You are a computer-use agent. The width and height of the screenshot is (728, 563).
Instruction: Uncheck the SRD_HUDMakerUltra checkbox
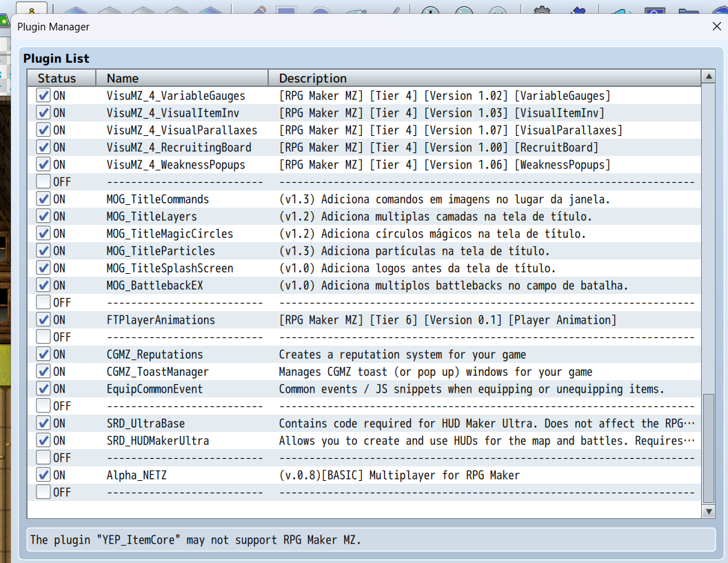pyautogui.click(x=43, y=441)
